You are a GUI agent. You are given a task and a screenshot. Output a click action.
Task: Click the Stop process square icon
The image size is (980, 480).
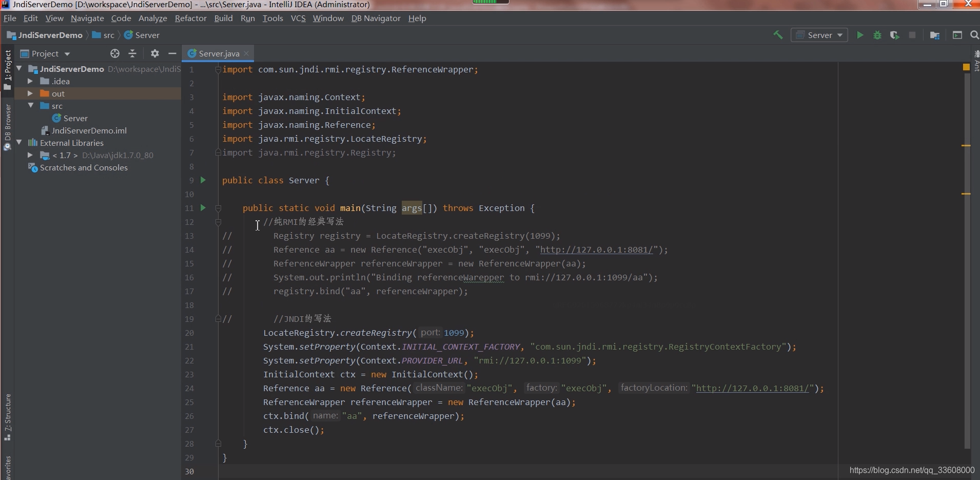pyautogui.click(x=912, y=35)
